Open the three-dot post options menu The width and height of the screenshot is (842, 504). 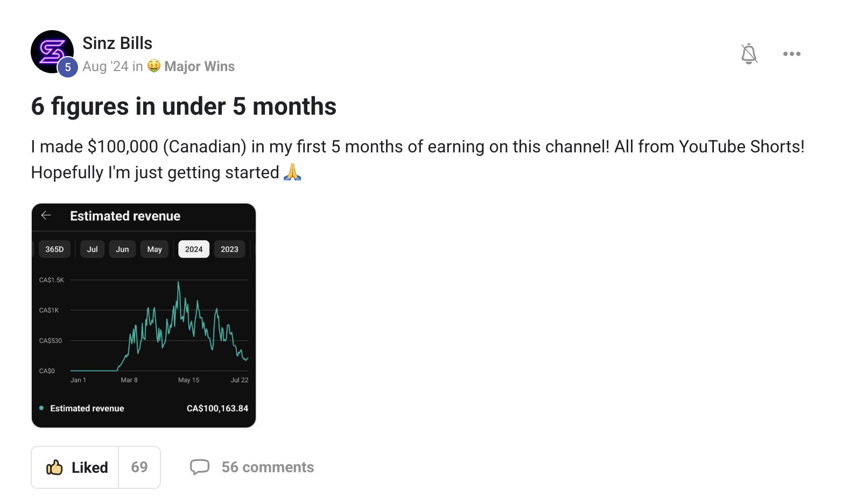point(791,54)
